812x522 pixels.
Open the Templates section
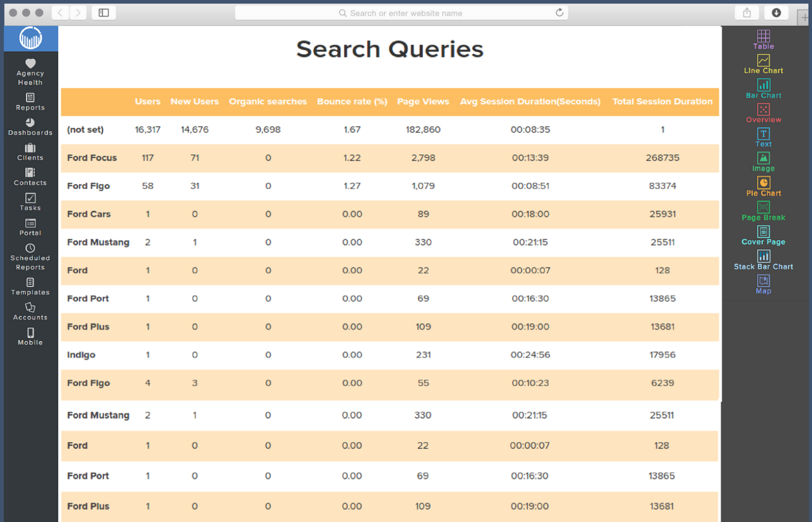(x=30, y=286)
